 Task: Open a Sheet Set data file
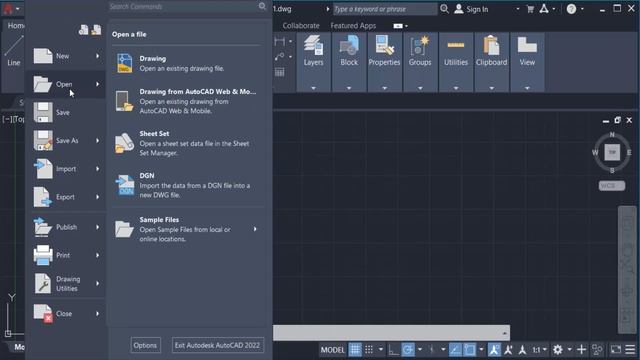pyautogui.click(x=187, y=143)
